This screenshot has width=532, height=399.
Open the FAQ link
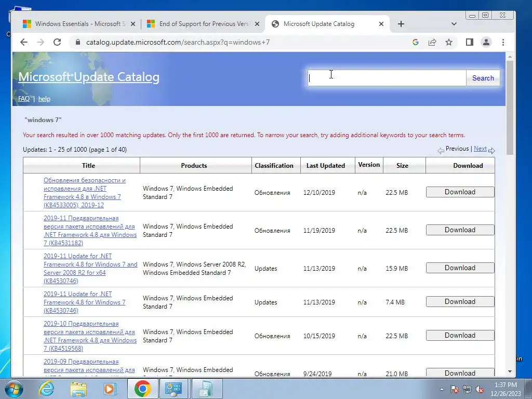[24, 99]
